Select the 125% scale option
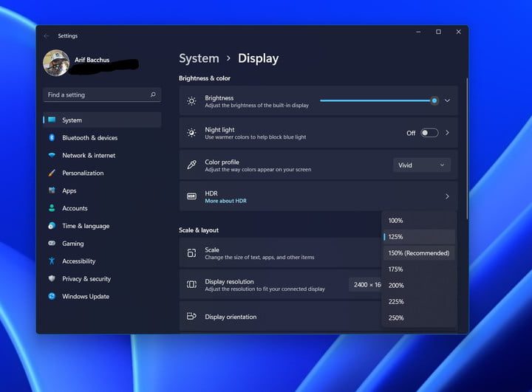The width and height of the screenshot is (532, 392). [x=419, y=237]
